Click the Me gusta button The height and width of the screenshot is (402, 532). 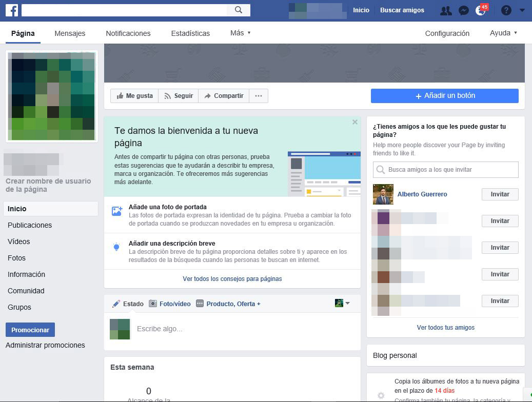pos(134,96)
